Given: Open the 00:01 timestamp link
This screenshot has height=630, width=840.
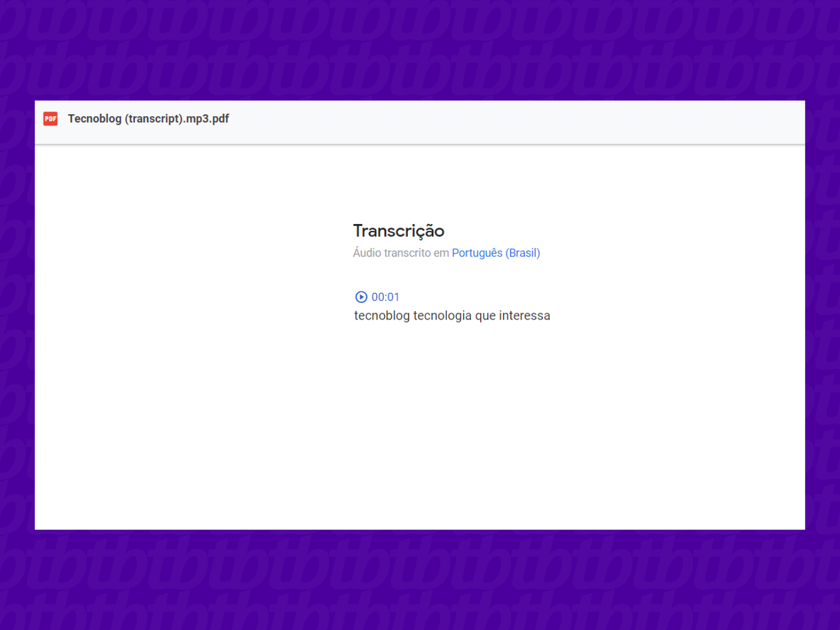Looking at the screenshot, I should point(385,297).
